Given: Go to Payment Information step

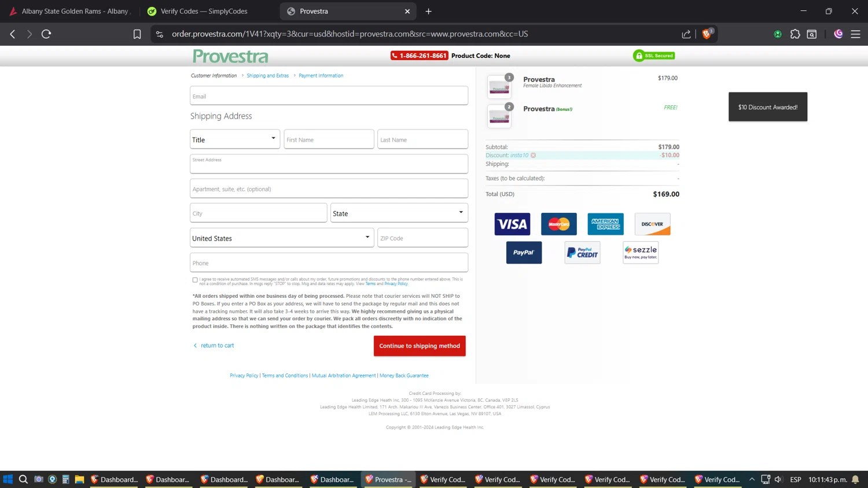Looking at the screenshot, I should pos(321,76).
